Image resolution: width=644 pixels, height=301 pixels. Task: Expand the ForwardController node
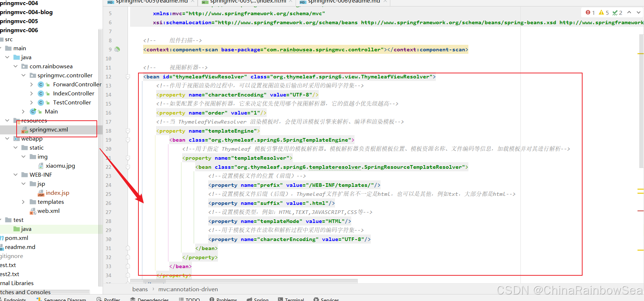click(31, 85)
